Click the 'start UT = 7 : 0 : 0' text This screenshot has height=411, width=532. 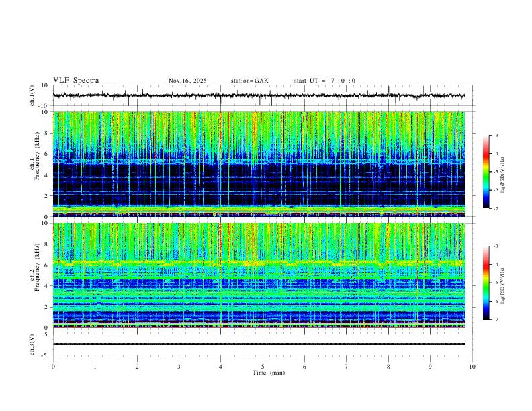(x=324, y=81)
